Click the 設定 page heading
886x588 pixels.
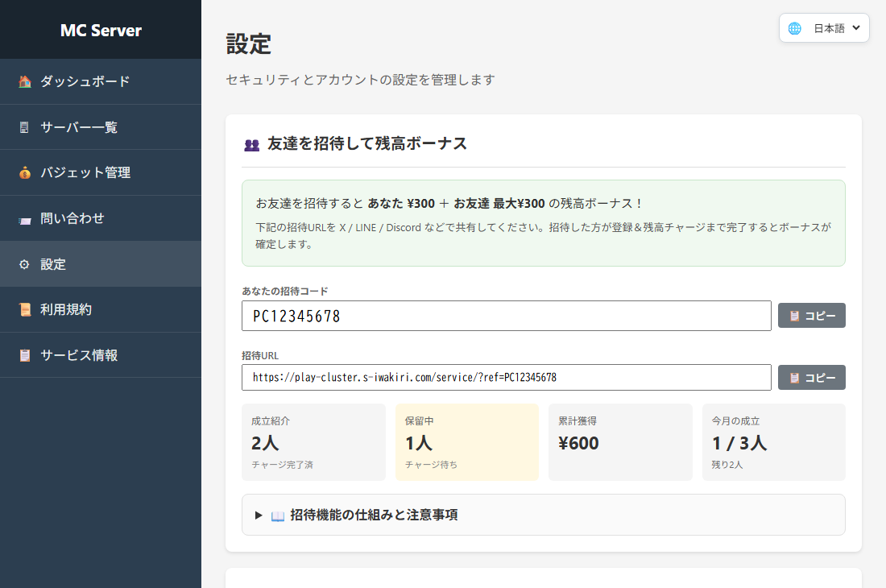249,44
